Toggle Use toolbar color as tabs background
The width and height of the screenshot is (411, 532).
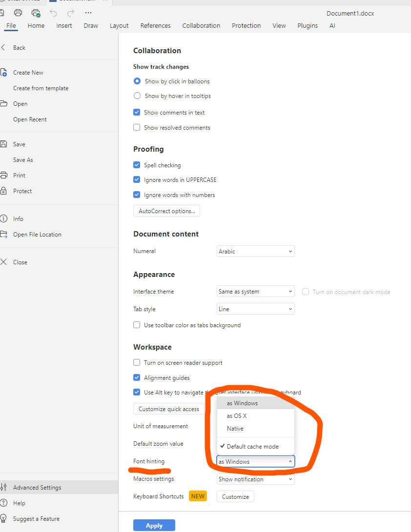click(137, 325)
